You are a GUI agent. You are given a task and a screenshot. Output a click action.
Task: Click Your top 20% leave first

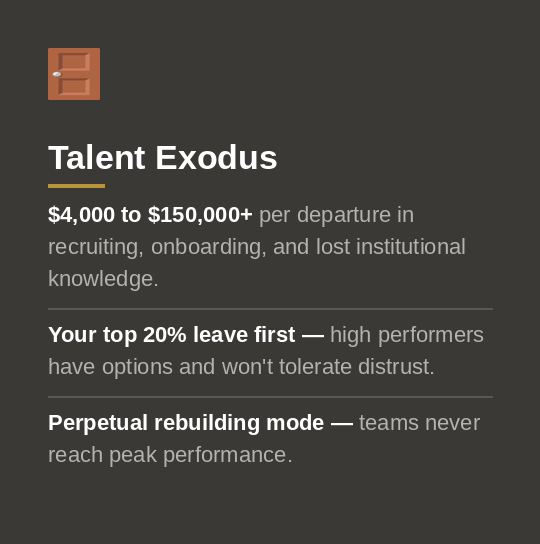pos(172,335)
